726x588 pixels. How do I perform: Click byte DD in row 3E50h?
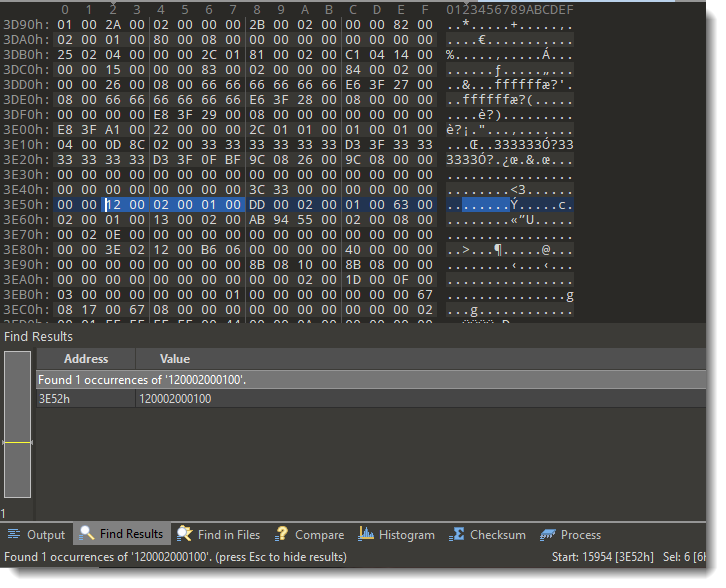[257, 205]
